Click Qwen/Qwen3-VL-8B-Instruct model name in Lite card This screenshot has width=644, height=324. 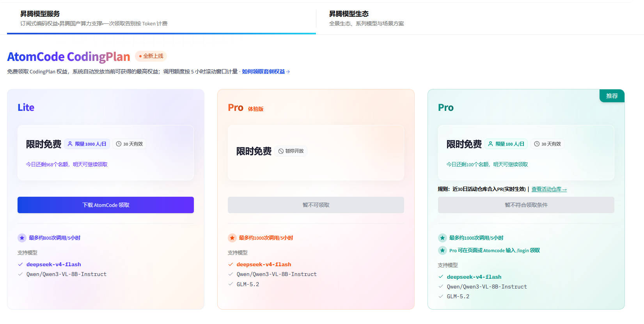pos(66,274)
